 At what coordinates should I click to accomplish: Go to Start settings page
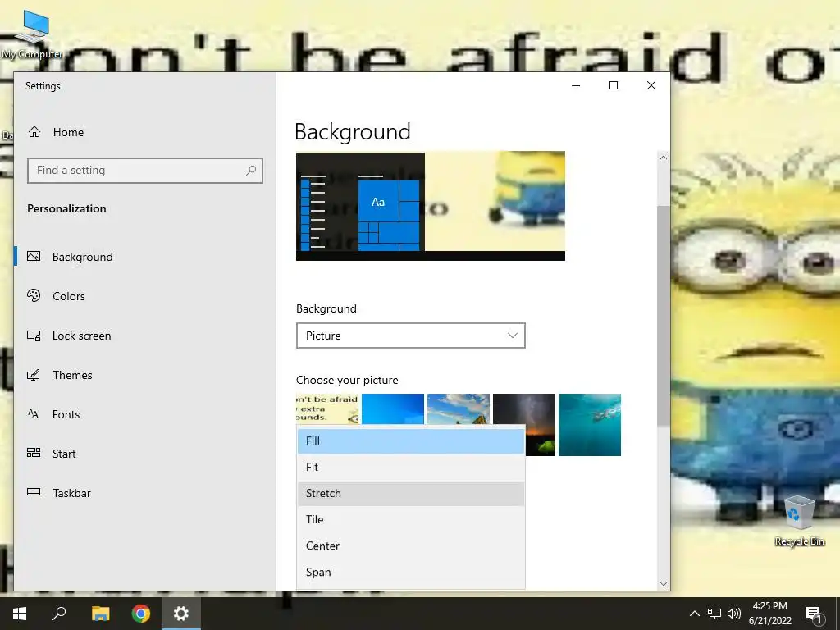click(64, 454)
